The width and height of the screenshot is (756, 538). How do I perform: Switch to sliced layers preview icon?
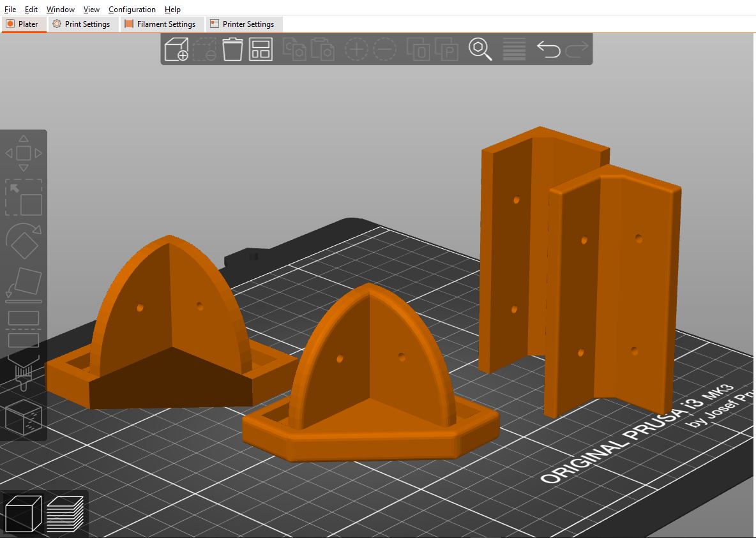(x=65, y=514)
